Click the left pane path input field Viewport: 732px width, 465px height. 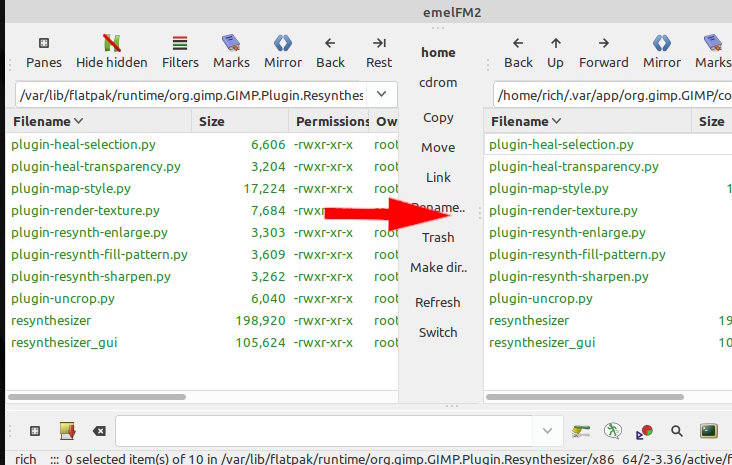click(x=191, y=95)
